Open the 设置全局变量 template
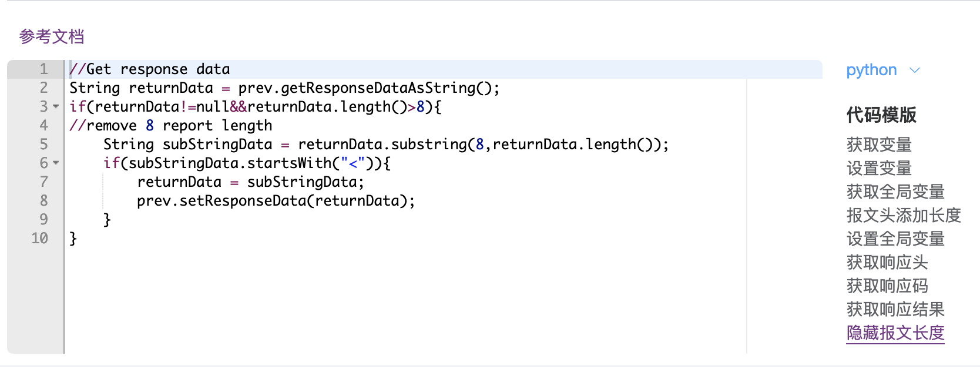980x369 pixels. pos(894,239)
